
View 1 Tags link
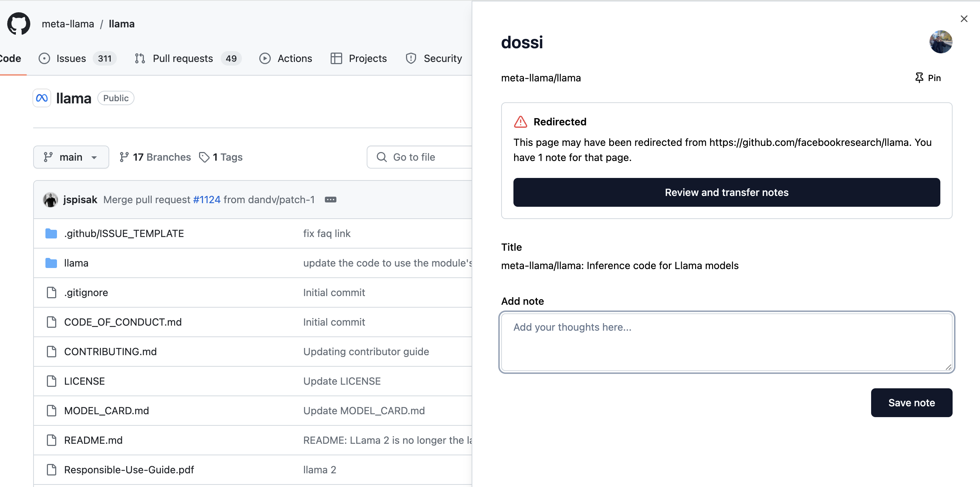click(221, 157)
